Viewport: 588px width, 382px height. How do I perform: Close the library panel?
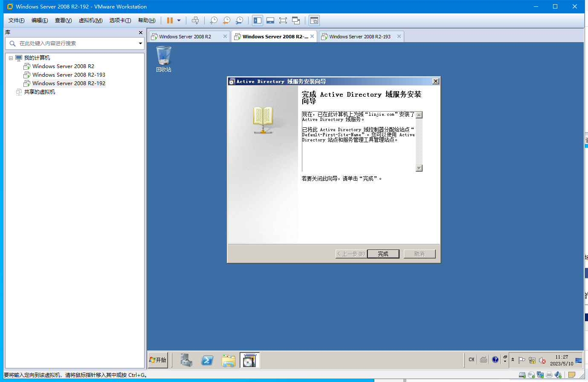(x=141, y=32)
